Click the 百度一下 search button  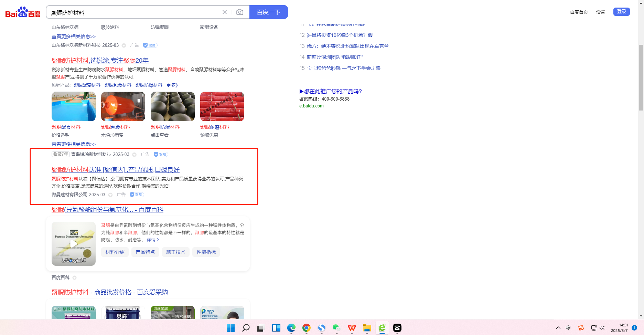click(x=269, y=12)
